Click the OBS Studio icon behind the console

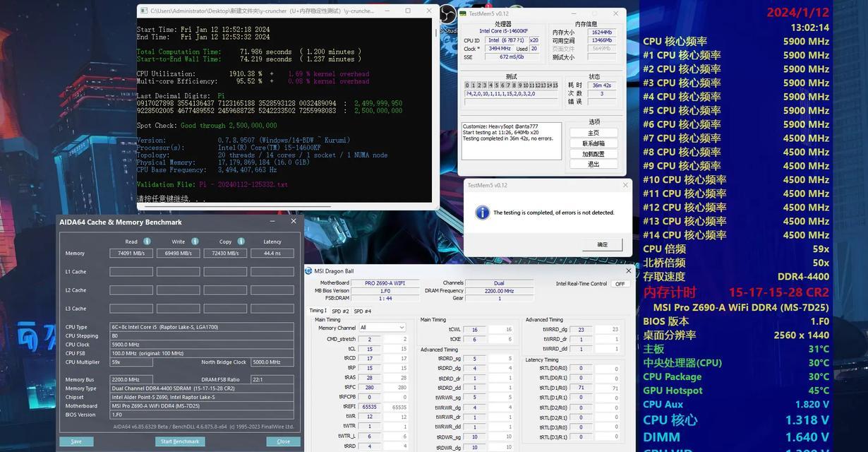tap(447, 15)
